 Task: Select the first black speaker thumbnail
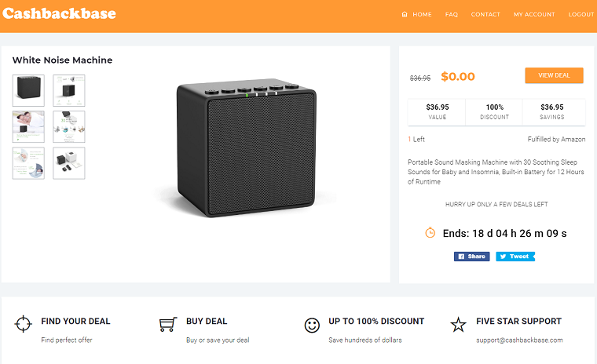click(x=28, y=90)
